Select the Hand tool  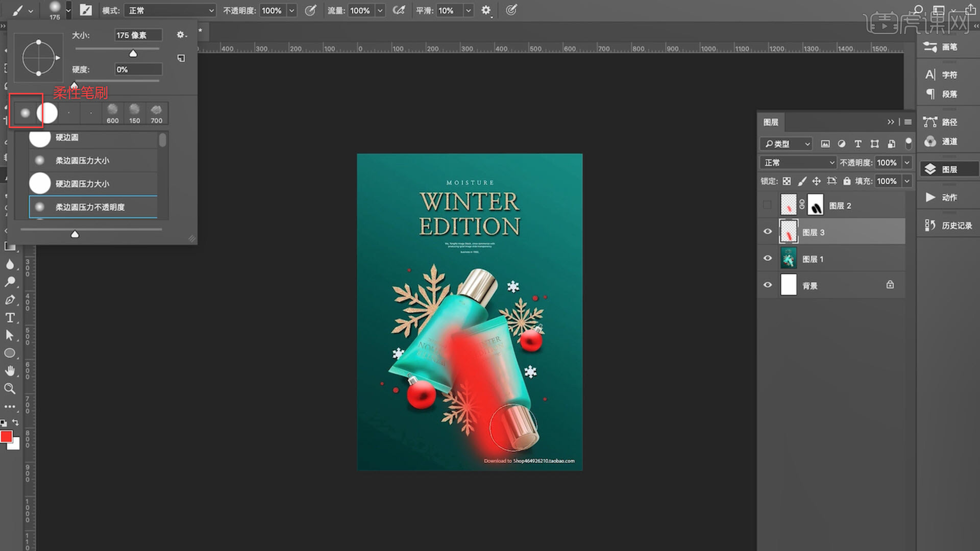pyautogui.click(x=10, y=371)
